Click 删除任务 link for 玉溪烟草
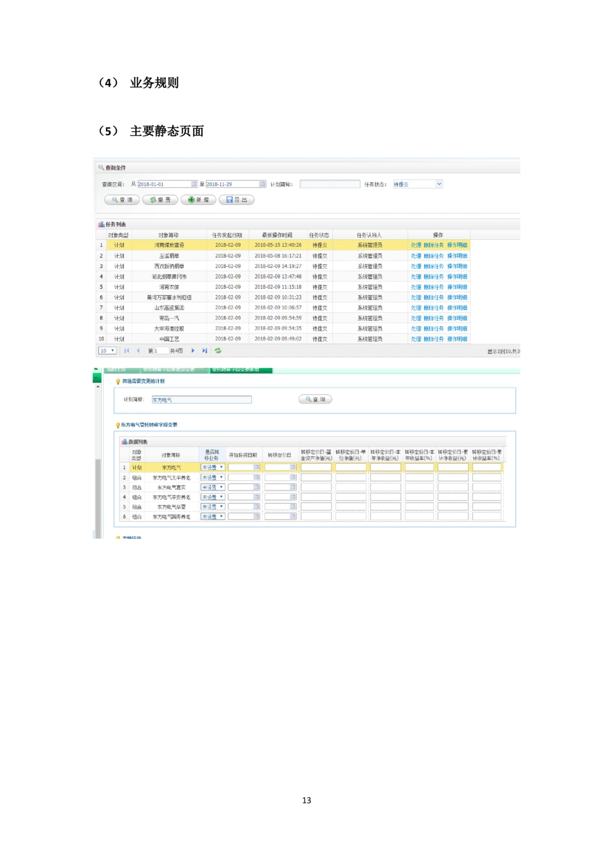 pos(433,256)
